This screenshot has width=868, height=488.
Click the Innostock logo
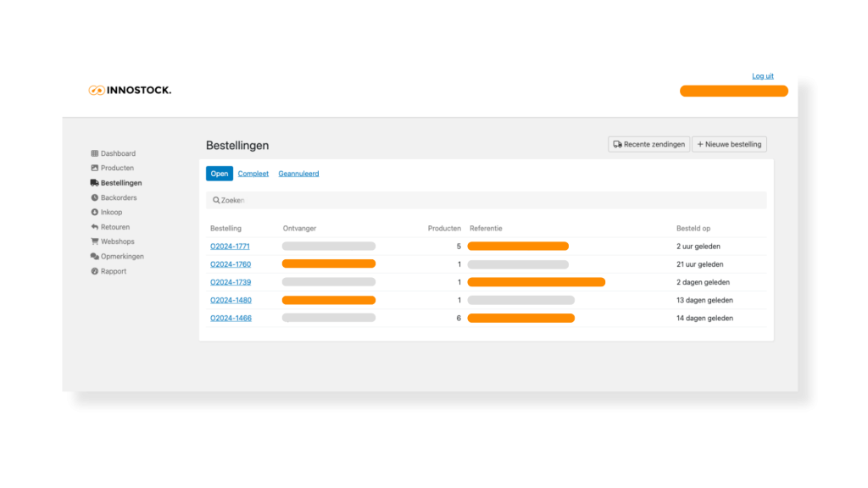click(x=130, y=90)
